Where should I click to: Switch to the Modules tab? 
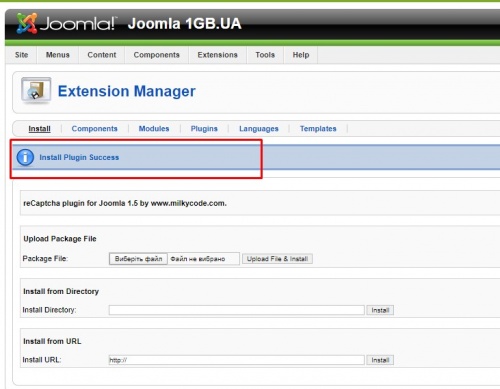154,129
